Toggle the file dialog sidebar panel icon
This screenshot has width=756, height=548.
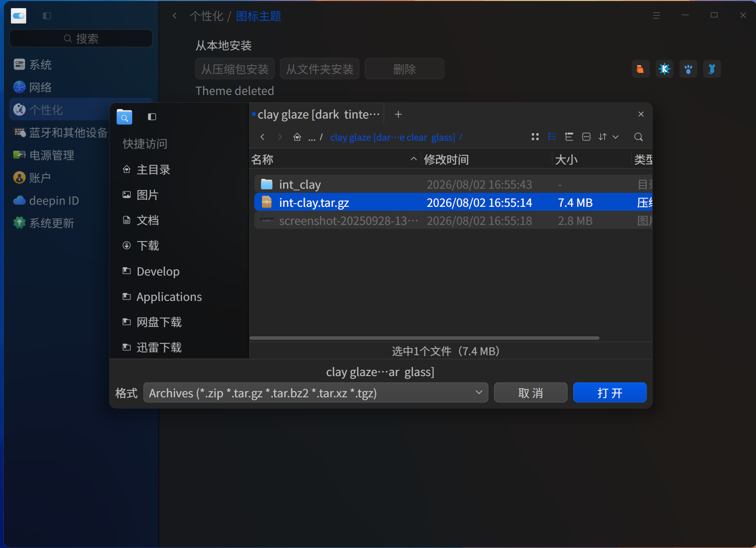(152, 117)
